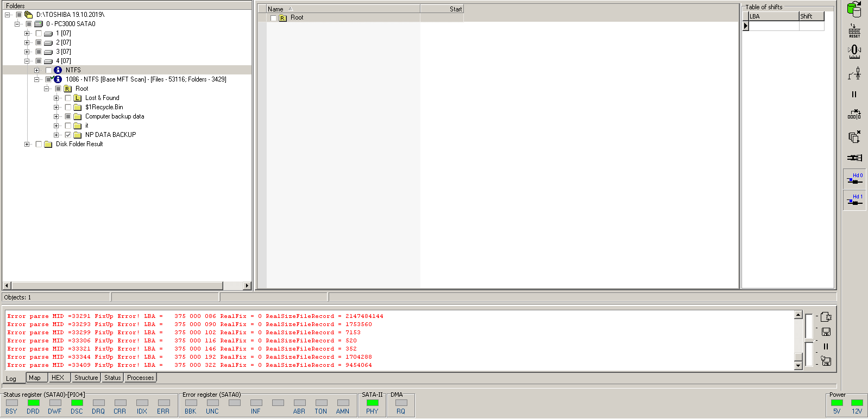Screen dimensions: 868x419
Task: Click the cable connector icon
Action: (x=854, y=158)
